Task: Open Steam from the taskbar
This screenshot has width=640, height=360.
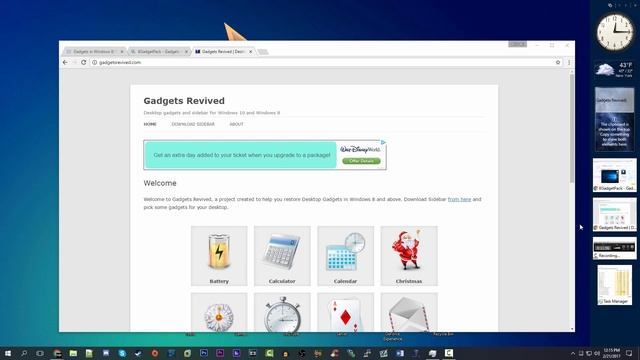Action: (x=138, y=353)
